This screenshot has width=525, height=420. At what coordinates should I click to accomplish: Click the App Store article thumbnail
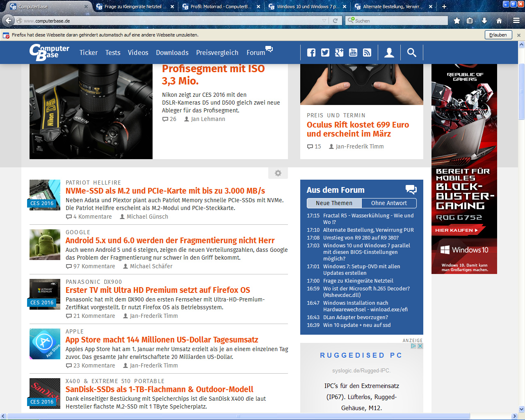(x=45, y=344)
